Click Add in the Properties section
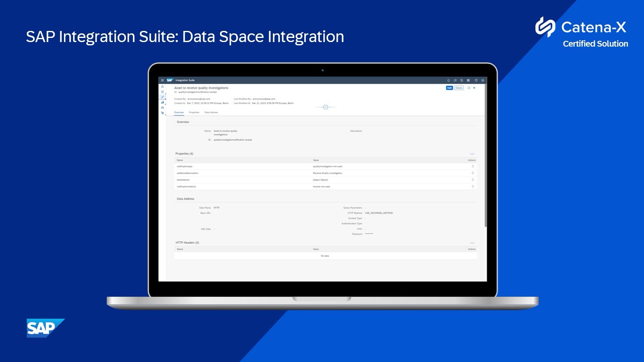The image size is (644, 362). [472, 154]
